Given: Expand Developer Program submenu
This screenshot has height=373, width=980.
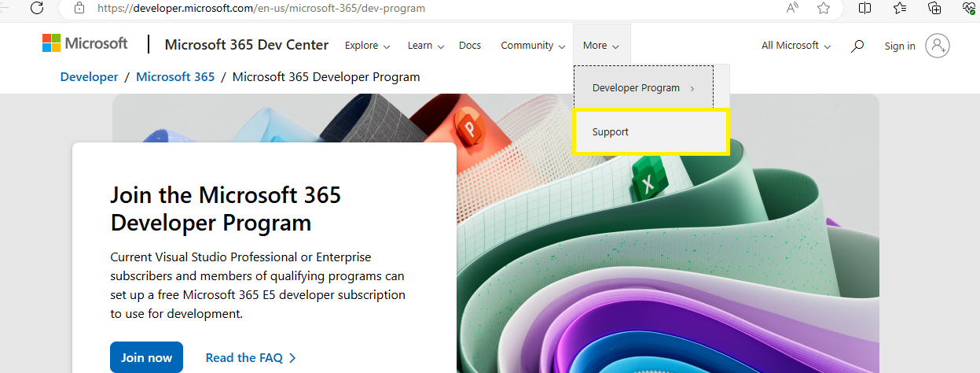Looking at the screenshot, I should [644, 88].
